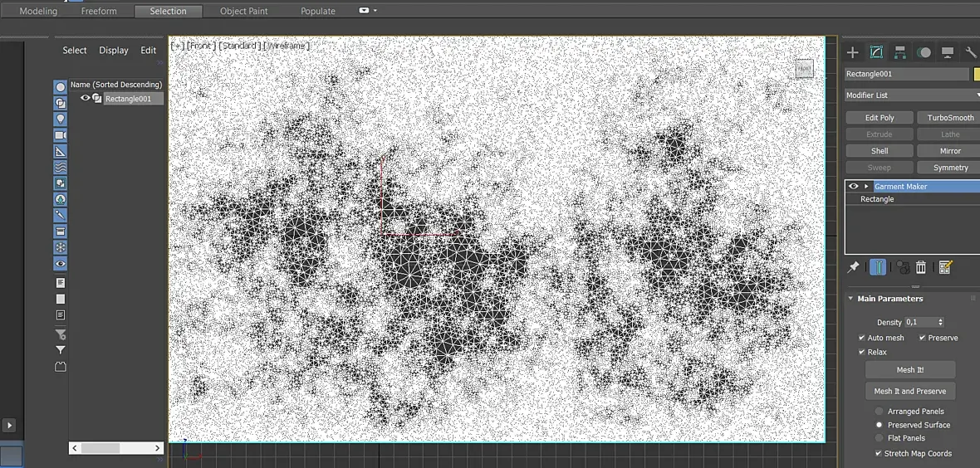The width and height of the screenshot is (980, 468).
Task: Click the plain funnel filter icon
Action: (x=61, y=350)
